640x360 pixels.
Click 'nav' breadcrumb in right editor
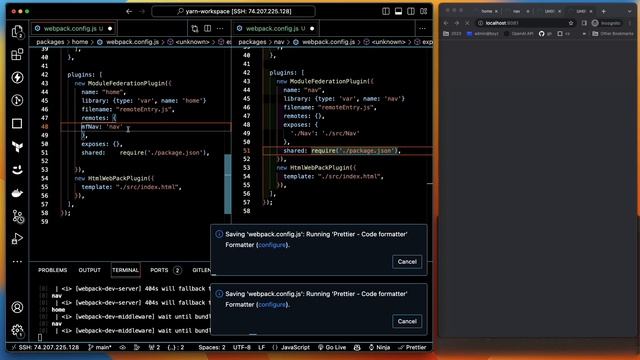coord(279,42)
